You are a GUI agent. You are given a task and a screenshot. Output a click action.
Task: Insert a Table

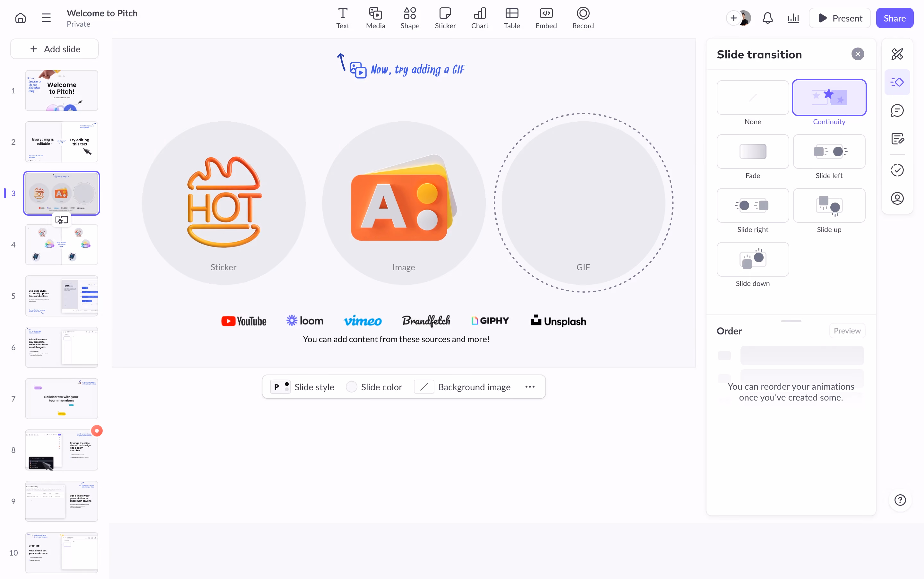pos(512,18)
